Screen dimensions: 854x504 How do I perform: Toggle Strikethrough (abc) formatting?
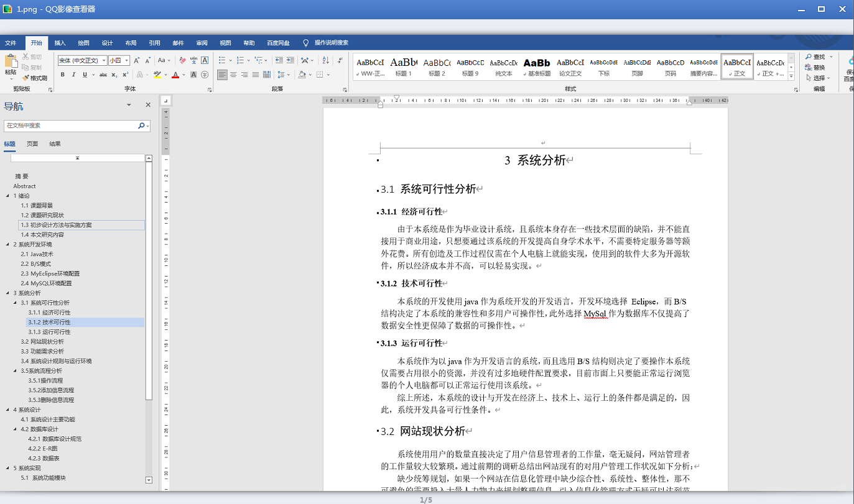coord(103,75)
